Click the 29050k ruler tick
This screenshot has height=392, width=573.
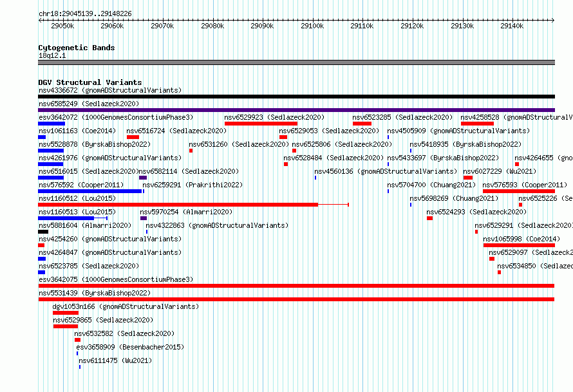click(62, 26)
